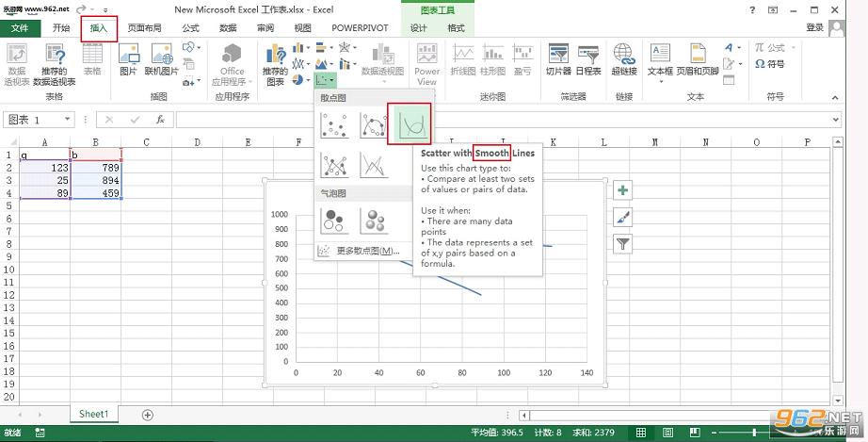Click the 推荐的数据透视表 icon
Screen dimensions: 868x442
55,65
